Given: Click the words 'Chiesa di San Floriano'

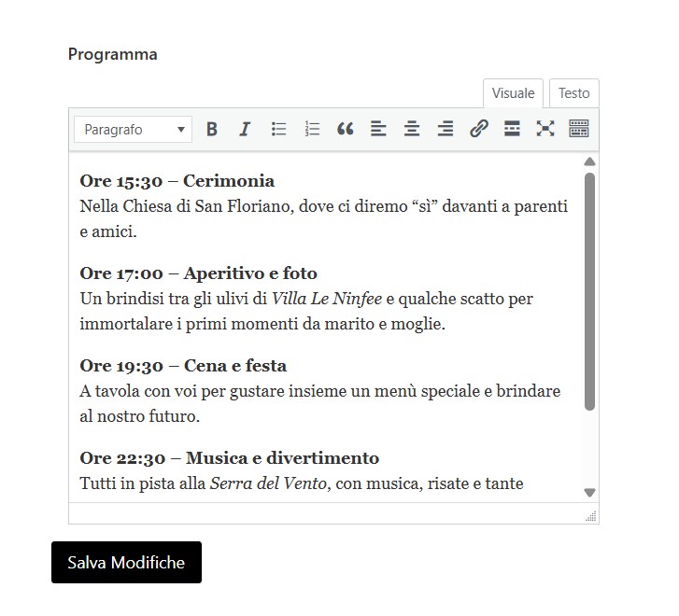Looking at the screenshot, I should coord(208,206).
